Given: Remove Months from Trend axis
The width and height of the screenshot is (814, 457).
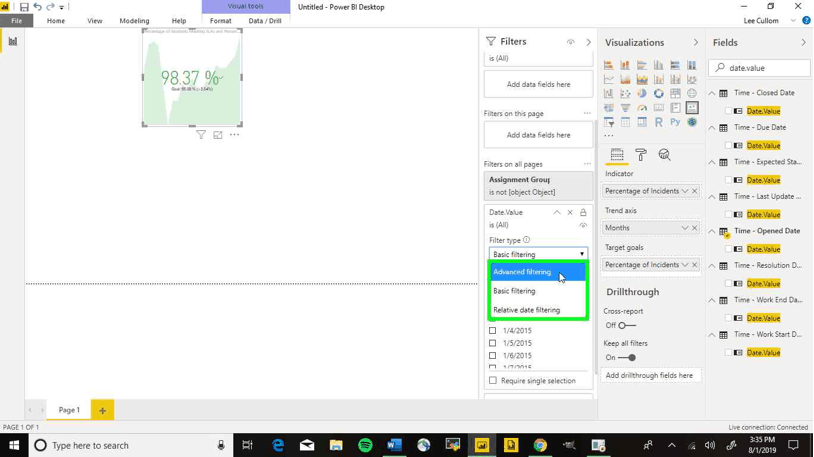Looking at the screenshot, I should 695,228.
